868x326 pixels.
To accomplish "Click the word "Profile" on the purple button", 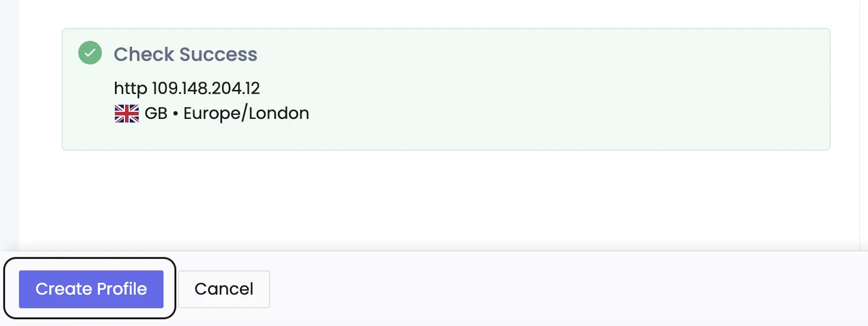I will [x=122, y=289].
